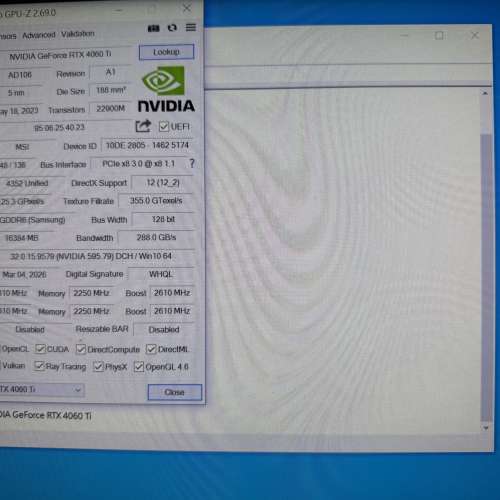Click scrollbar up arrow in right window

pos(485,94)
